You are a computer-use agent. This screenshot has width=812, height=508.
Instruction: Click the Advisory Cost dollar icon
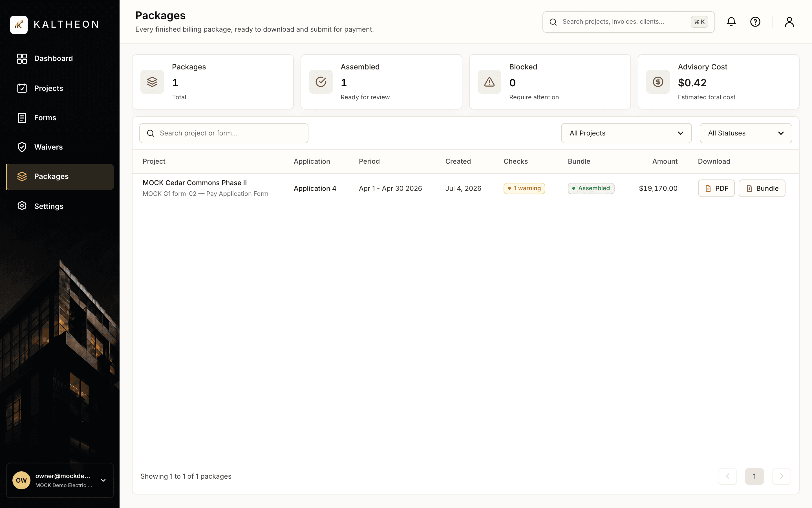(658, 82)
